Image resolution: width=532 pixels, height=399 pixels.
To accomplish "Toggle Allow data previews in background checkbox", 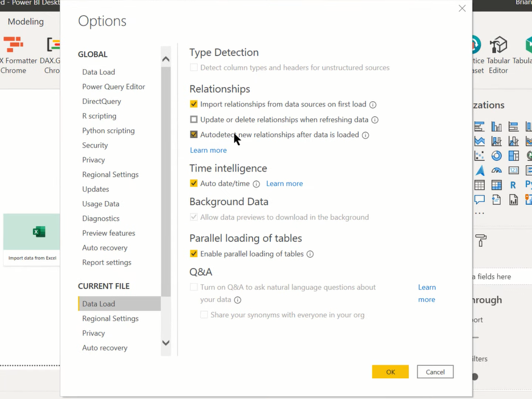I will (x=194, y=217).
